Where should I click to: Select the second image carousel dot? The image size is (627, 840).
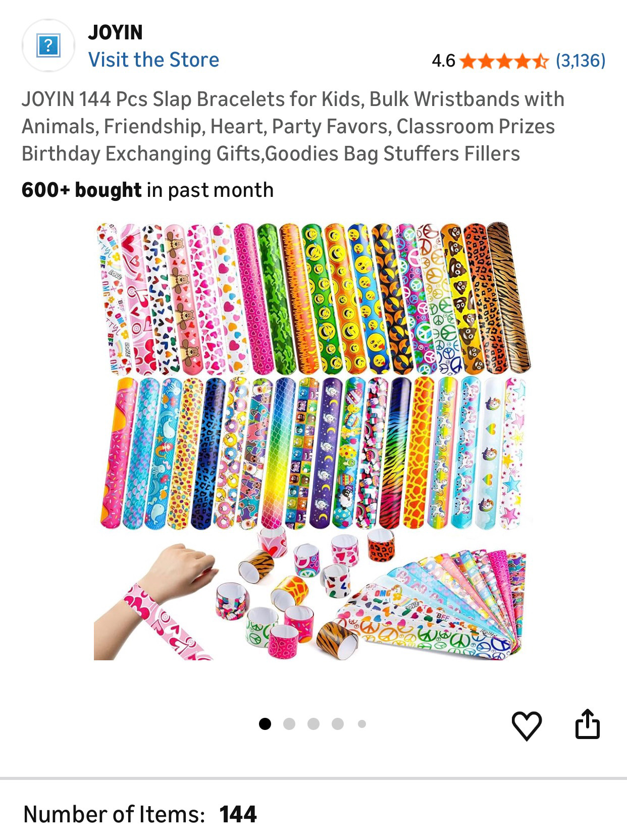pyautogui.click(x=289, y=724)
